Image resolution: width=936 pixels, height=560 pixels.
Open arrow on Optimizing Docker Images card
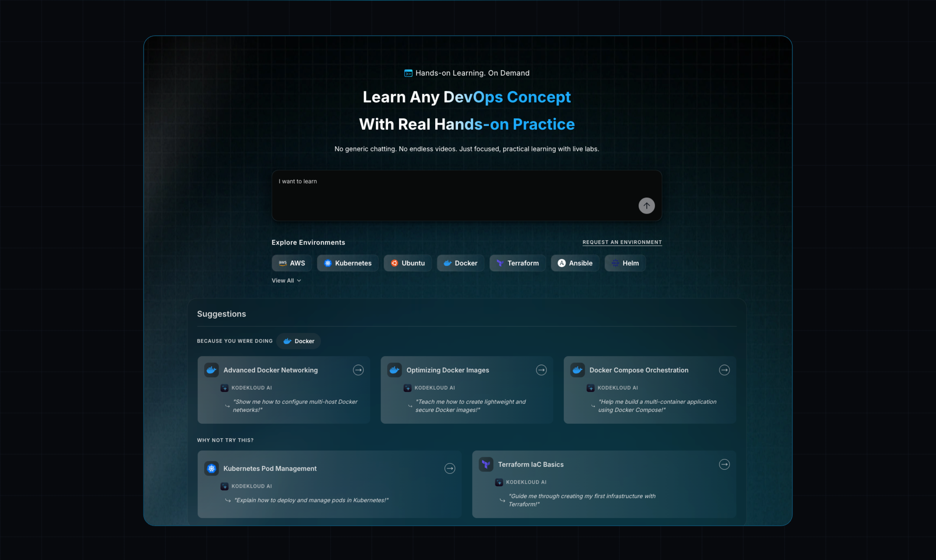[x=541, y=370]
